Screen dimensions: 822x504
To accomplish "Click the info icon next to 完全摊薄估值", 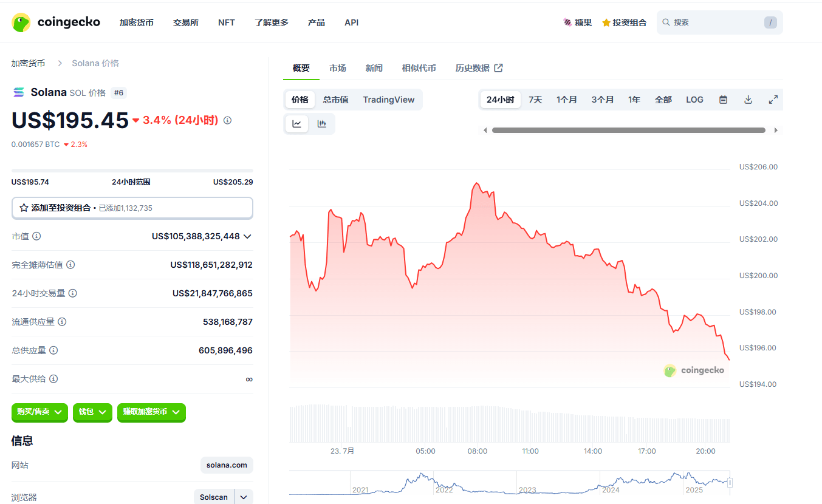I will tap(70, 265).
